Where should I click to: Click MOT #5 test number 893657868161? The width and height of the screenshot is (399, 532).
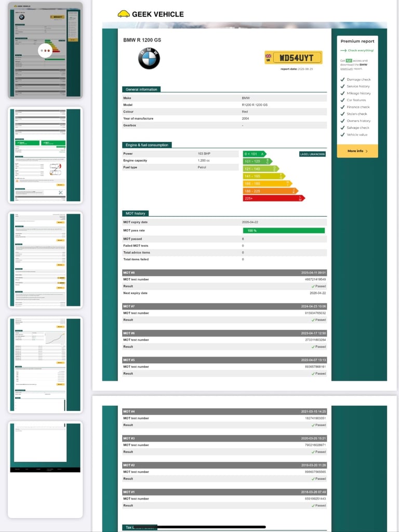pyautogui.click(x=315, y=367)
